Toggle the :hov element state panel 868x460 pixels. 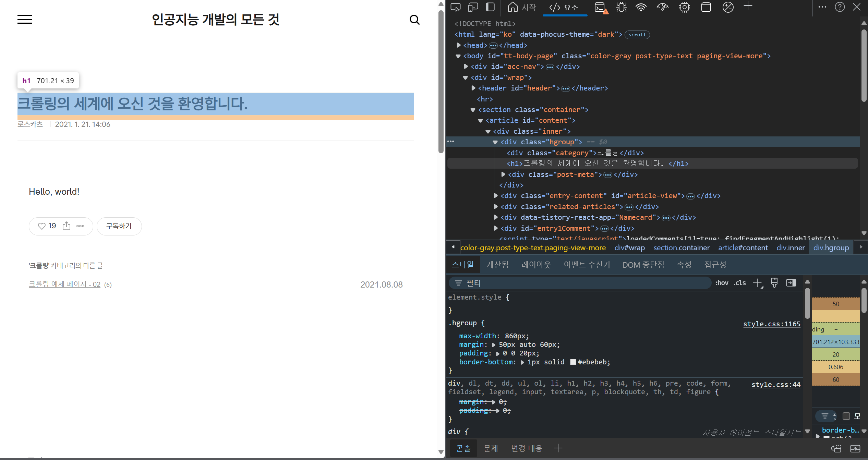tap(722, 283)
